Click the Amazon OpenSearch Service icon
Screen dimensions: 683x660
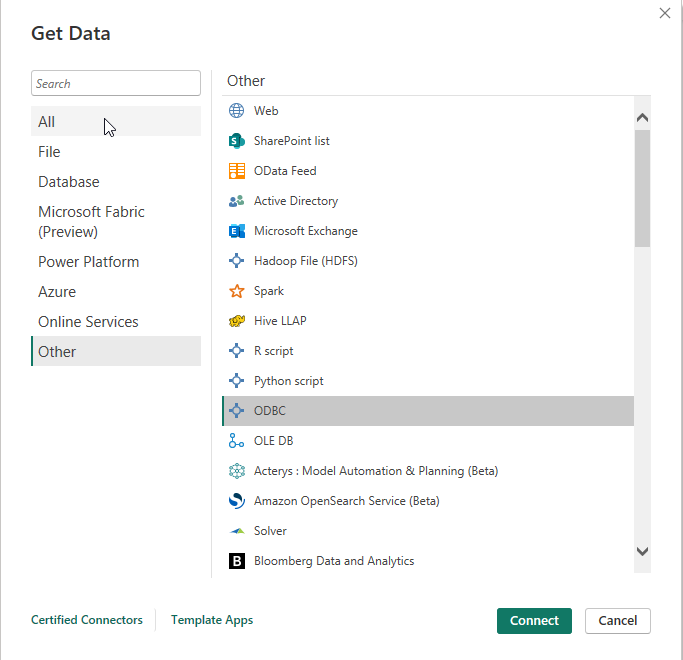tap(237, 501)
